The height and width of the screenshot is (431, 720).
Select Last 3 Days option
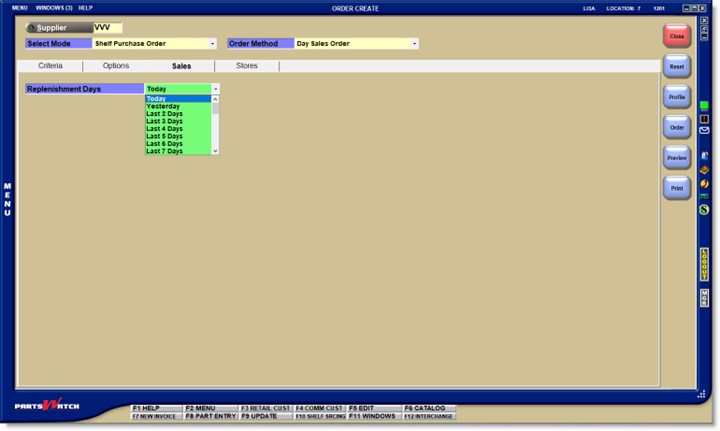point(164,121)
